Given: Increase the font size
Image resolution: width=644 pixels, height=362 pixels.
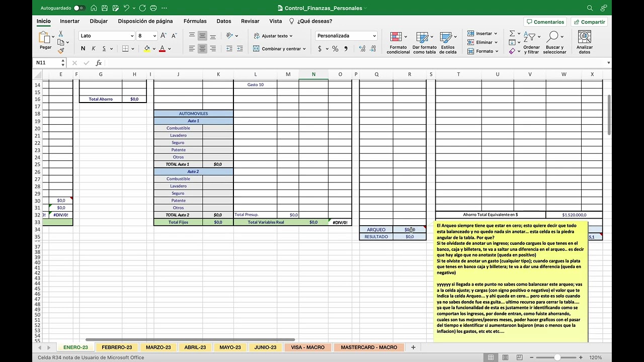Looking at the screenshot, I should click(x=164, y=36).
